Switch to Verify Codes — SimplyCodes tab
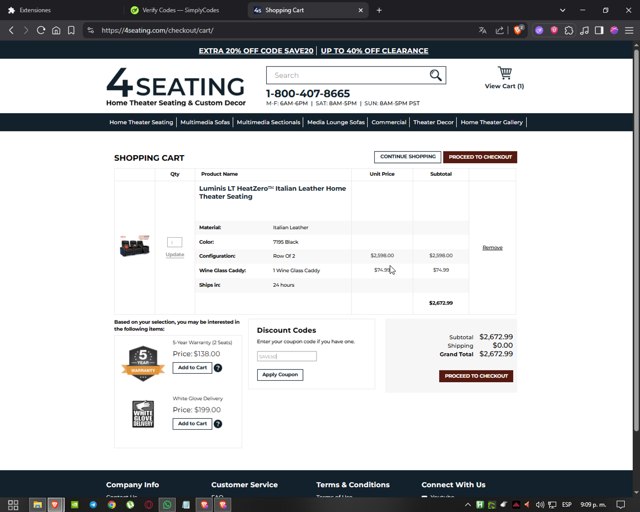The width and height of the screenshot is (640, 512). (x=180, y=10)
